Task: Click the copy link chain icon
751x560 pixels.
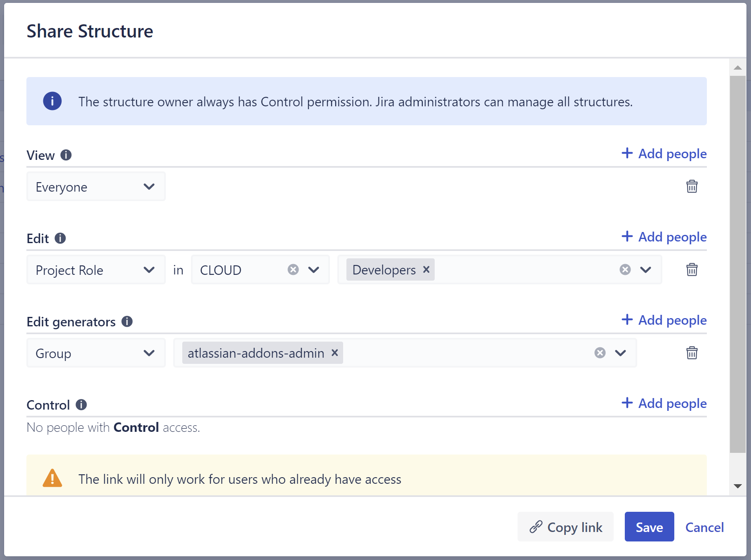Action: click(537, 527)
